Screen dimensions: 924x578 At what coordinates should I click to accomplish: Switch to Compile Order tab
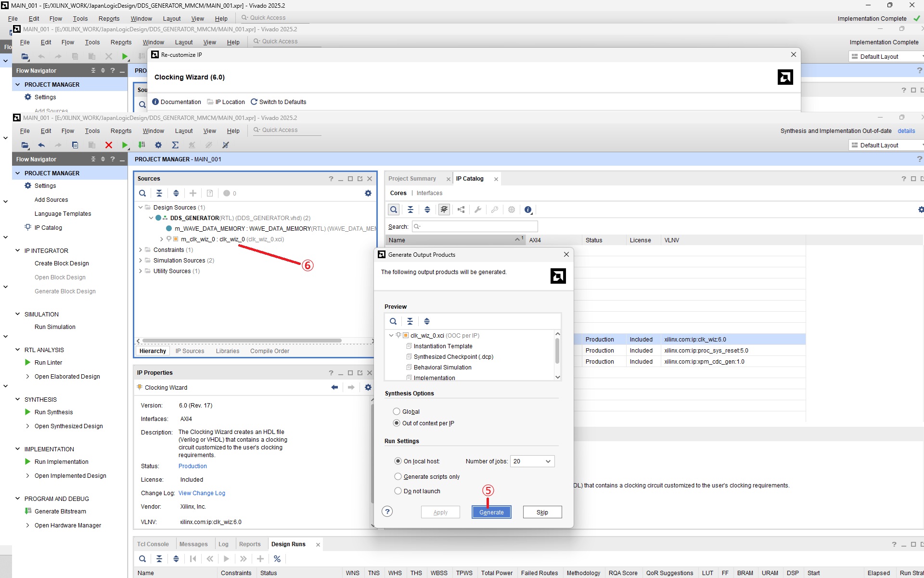click(x=269, y=351)
